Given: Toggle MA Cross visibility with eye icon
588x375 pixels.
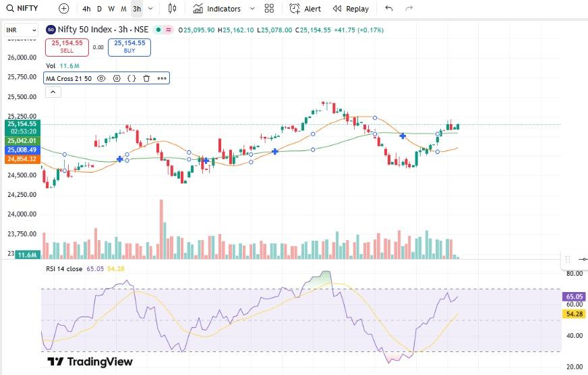Looking at the screenshot, I should (101, 78).
